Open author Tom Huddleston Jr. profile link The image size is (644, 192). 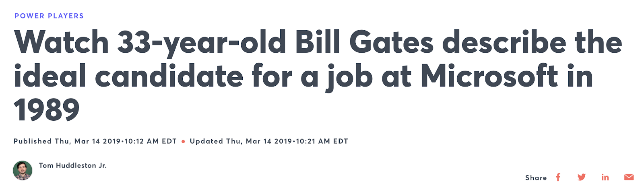point(73,165)
